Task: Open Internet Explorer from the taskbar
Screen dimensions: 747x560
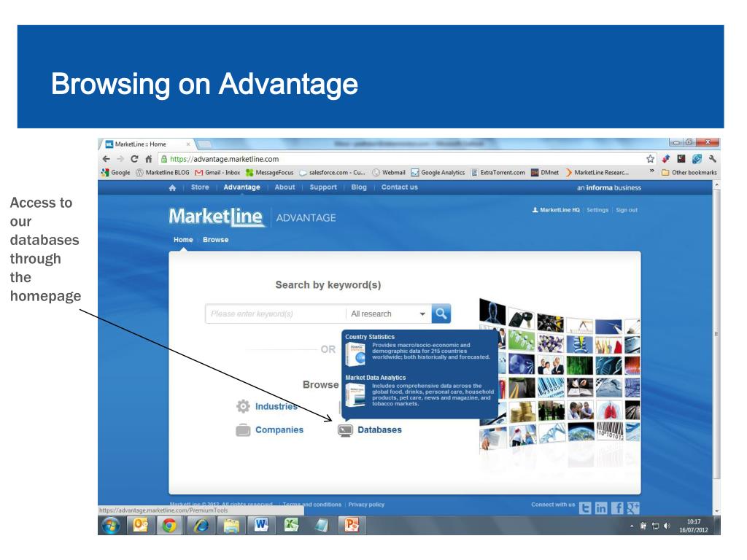Action: [201, 525]
